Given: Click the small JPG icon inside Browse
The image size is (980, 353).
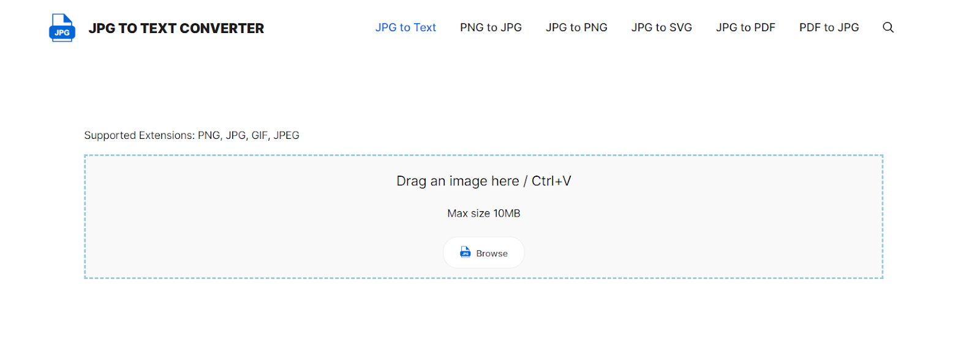Looking at the screenshot, I should coord(466,253).
